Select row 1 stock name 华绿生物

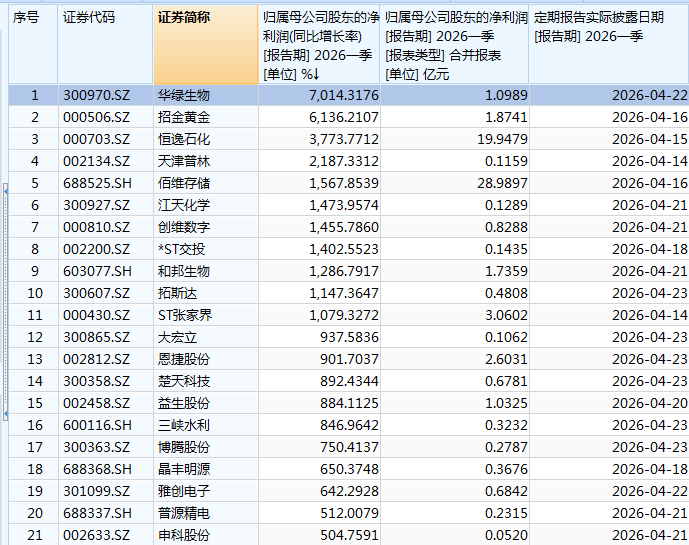(184, 96)
